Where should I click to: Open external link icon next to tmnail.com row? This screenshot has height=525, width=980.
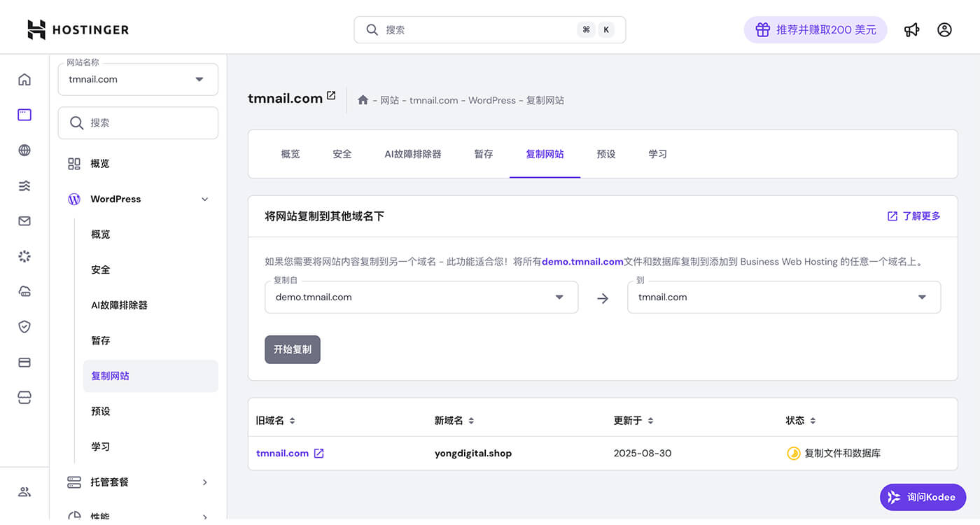[318, 454]
